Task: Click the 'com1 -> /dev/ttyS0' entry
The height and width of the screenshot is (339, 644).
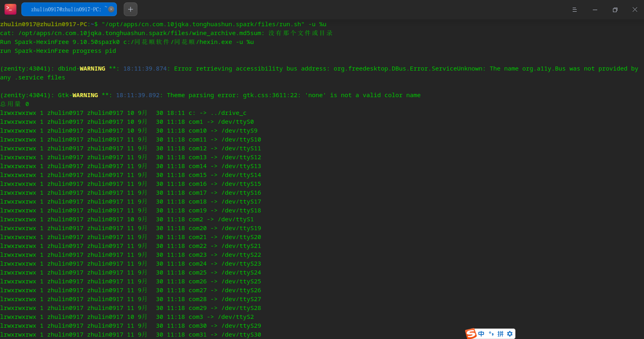Action: coord(221,122)
